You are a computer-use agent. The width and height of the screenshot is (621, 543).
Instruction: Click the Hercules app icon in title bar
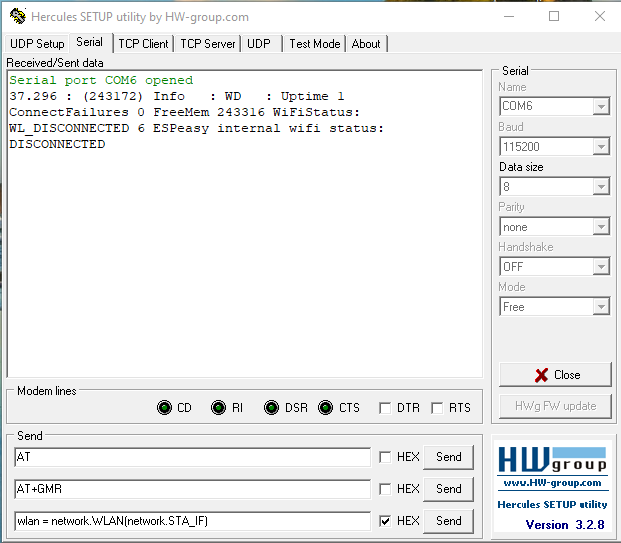[17, 17]
